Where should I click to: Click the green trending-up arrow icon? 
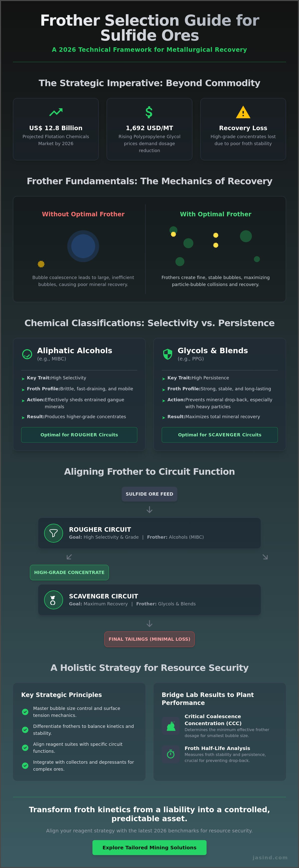pos(56,112)
